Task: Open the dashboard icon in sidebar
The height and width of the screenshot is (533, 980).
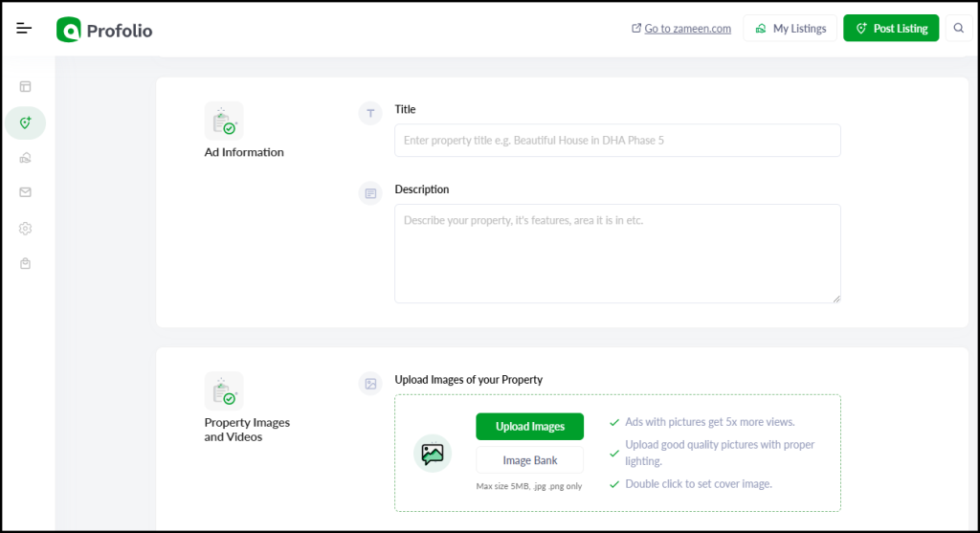Action: pyautogui.click(x=25, y=87)
